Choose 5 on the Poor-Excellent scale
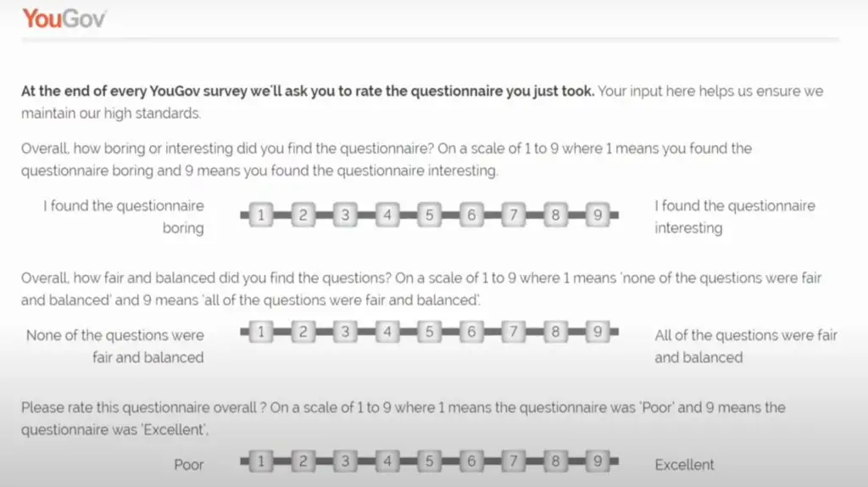868x487 pixels. (x=429, y=461)
